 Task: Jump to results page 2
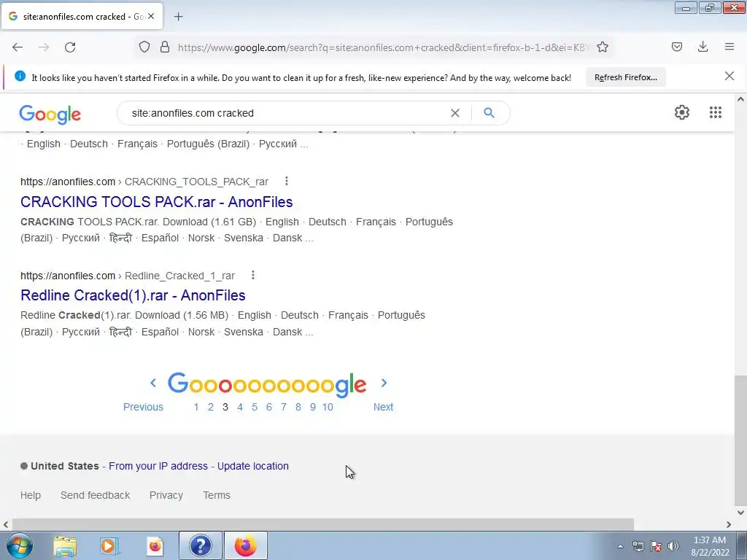point(211,407)
